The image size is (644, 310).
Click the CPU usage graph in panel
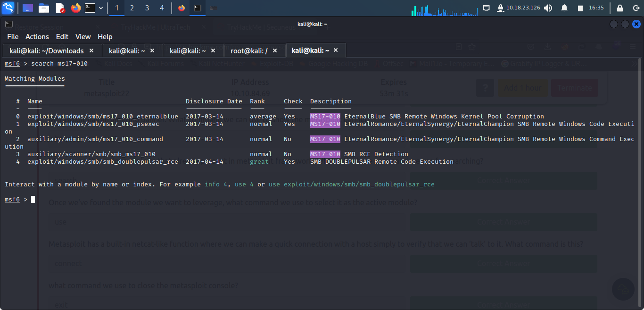445,10
